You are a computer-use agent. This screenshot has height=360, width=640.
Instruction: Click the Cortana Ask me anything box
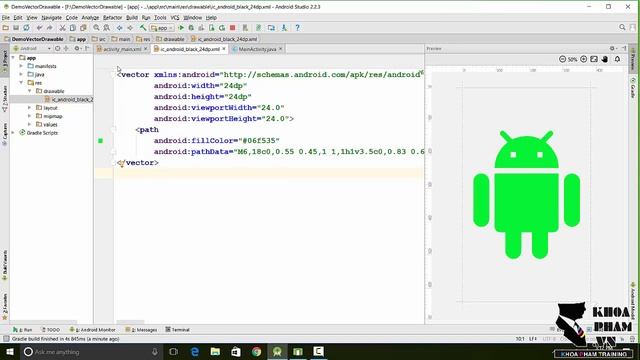[91, 351]
